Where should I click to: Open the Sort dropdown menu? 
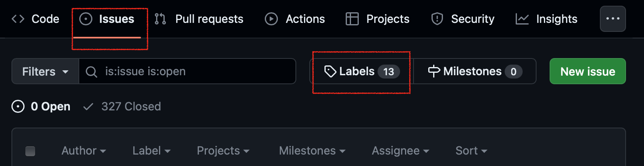point(471,151)
